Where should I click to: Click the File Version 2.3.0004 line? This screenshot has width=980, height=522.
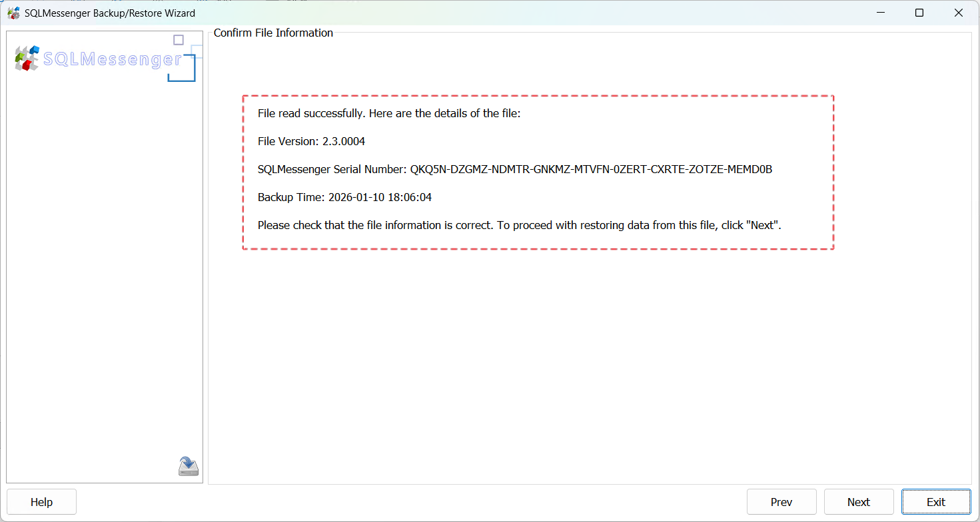click(311, 141)
